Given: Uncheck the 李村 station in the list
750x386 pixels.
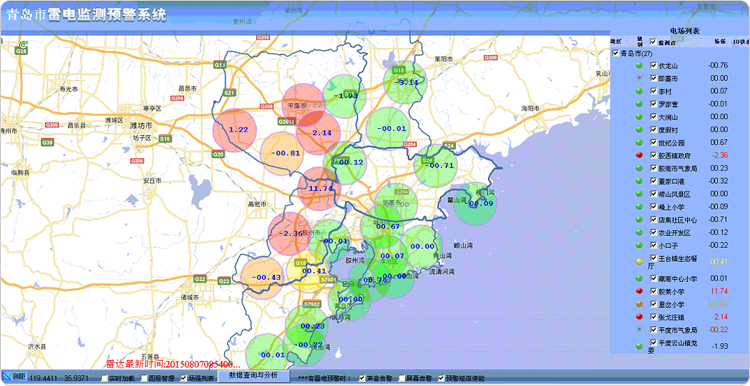Looking at the screenshot, I should pyautogui.click(x=653, y=91).
